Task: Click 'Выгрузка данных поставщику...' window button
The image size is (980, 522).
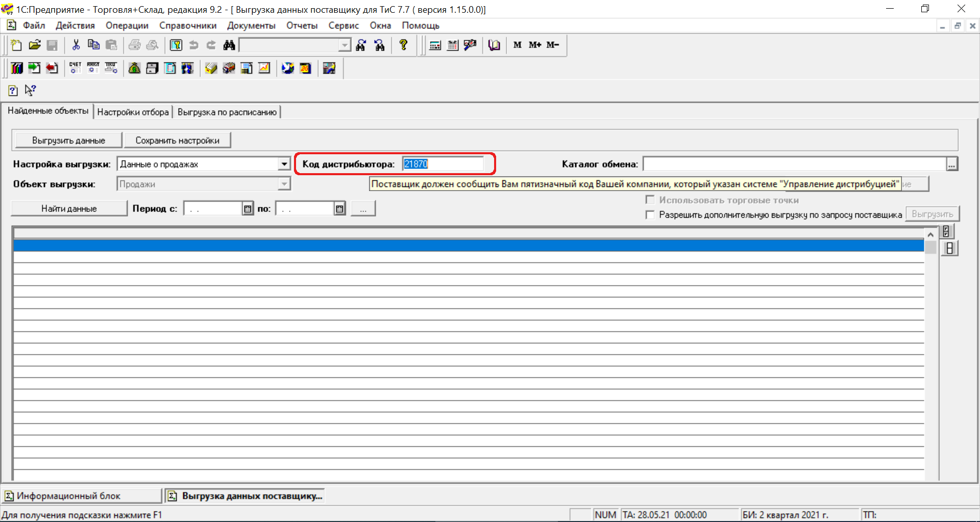Action: pos(245,496)
